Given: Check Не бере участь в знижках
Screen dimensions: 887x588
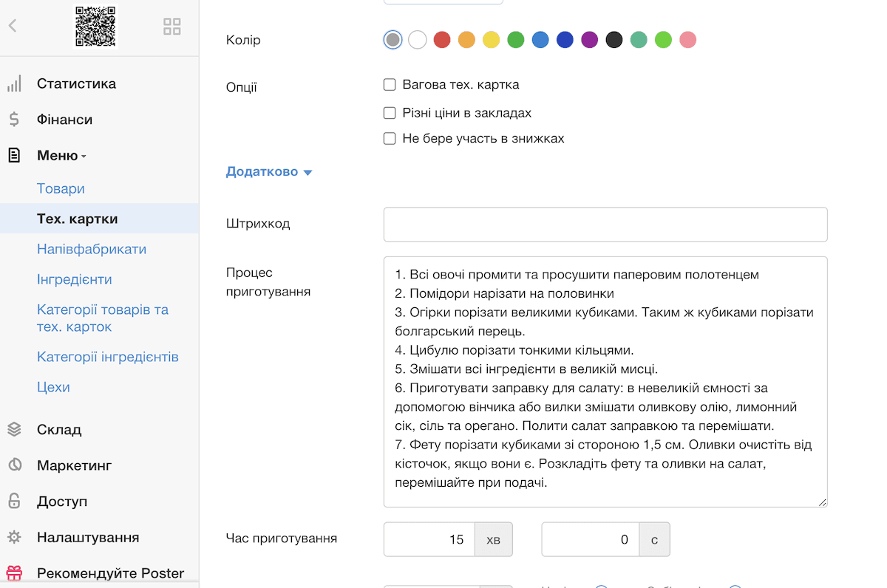Looking at the screenshot, I should pos(390,138).
